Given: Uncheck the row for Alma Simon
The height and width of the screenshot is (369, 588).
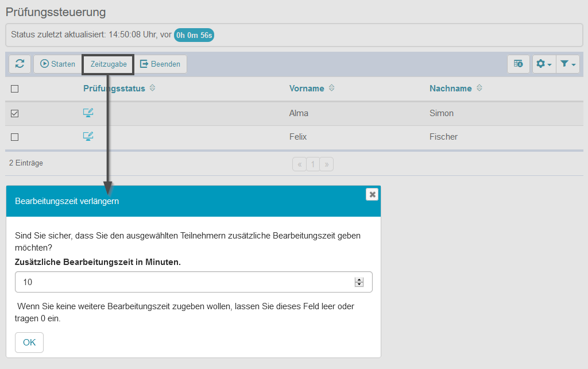Looking at the screenshot, I should pos(14,113).
